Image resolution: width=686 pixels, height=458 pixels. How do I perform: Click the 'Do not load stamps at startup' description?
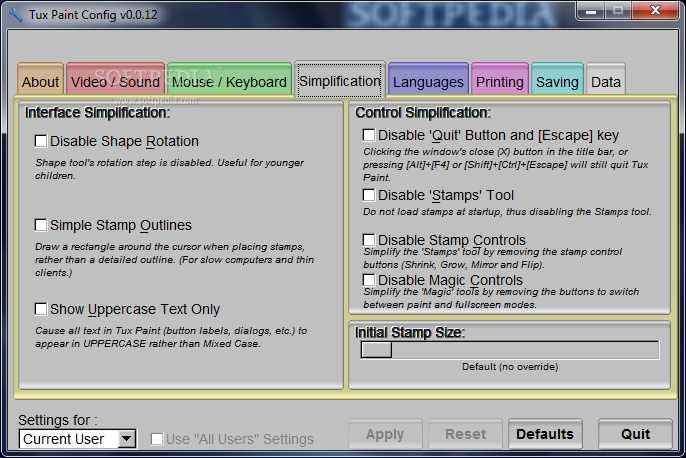[507, 212]
